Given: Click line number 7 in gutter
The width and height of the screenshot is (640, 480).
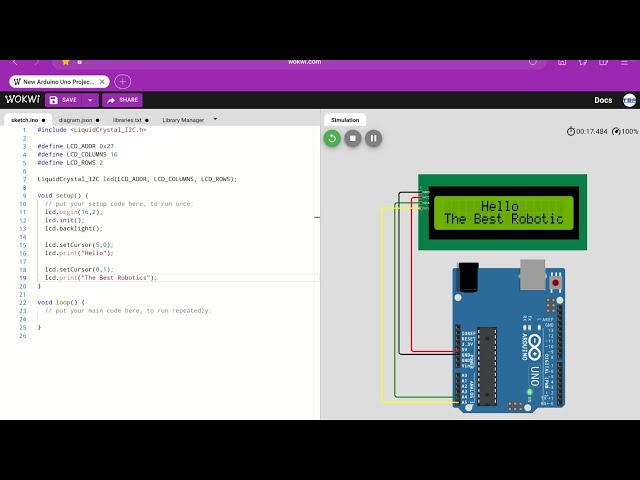Looking at the screenshot, I should (x=24, y=179).
